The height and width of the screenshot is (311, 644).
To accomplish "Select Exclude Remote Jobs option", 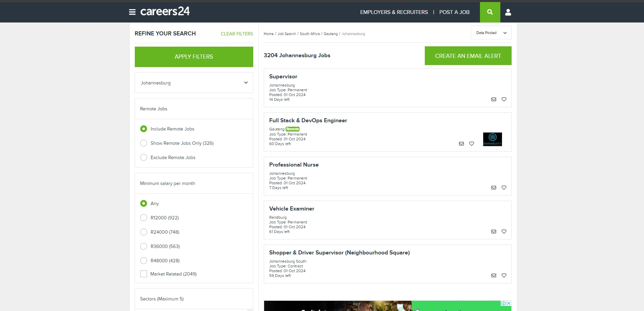I will (x=144, y=157).
